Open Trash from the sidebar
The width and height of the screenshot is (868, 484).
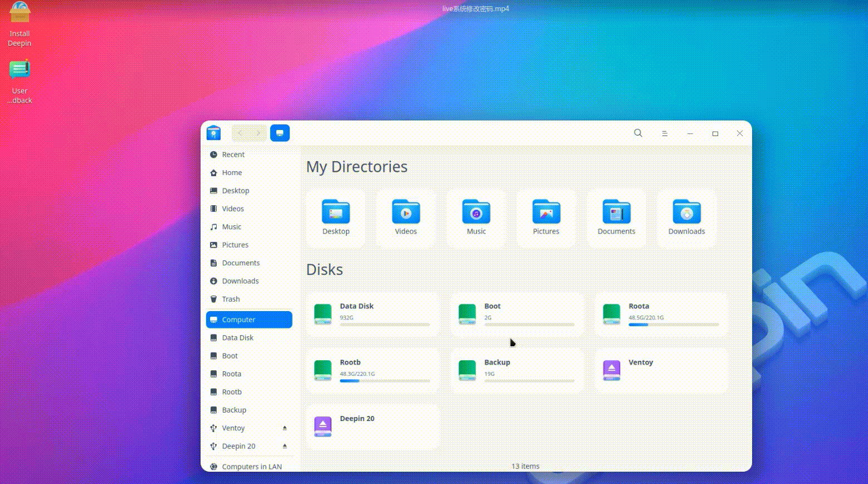click(x=231, y=299)
